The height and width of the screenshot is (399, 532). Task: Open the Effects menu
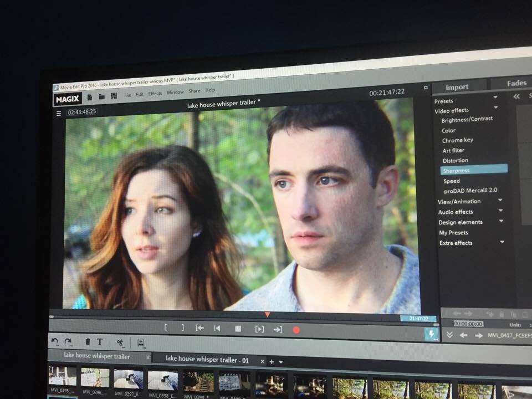click(x=155, y=94)
